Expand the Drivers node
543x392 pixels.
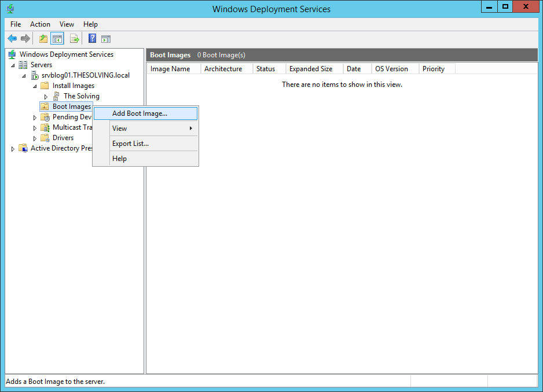coord(35,138)
